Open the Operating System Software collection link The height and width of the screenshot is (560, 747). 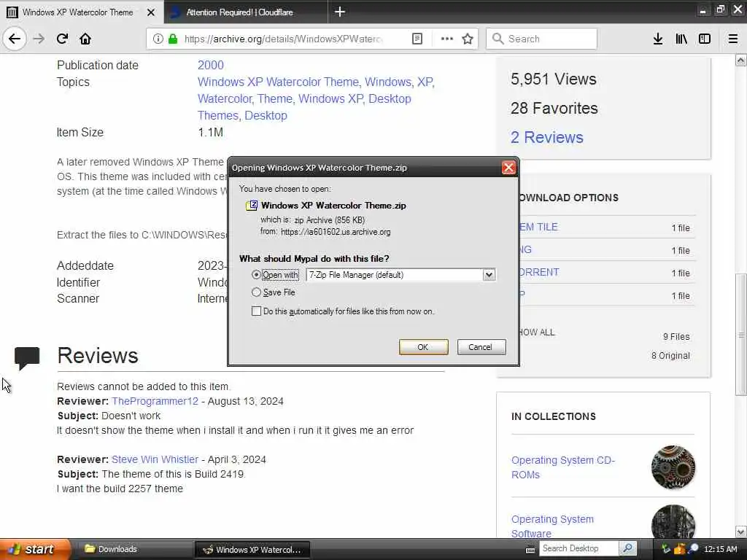point(553,526)
